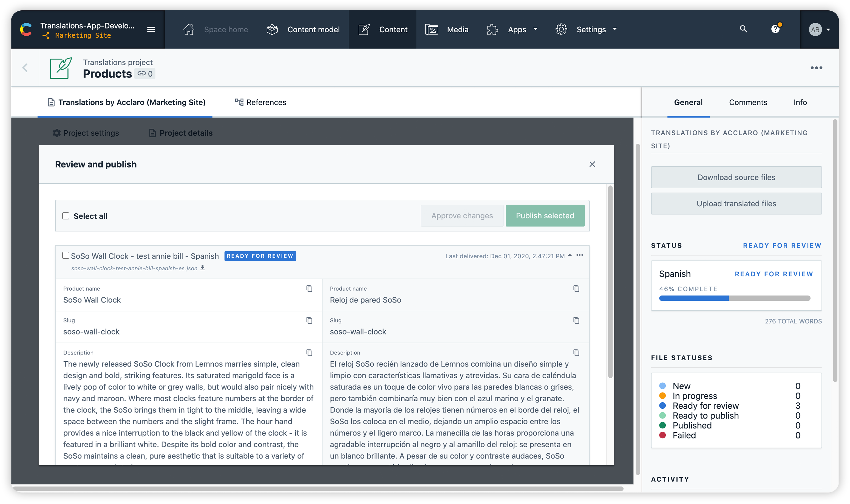The width and height of the screenshot is (850, 504).
Task: Toggle the review and publish dialog close
Action: [x=592, y=164]
